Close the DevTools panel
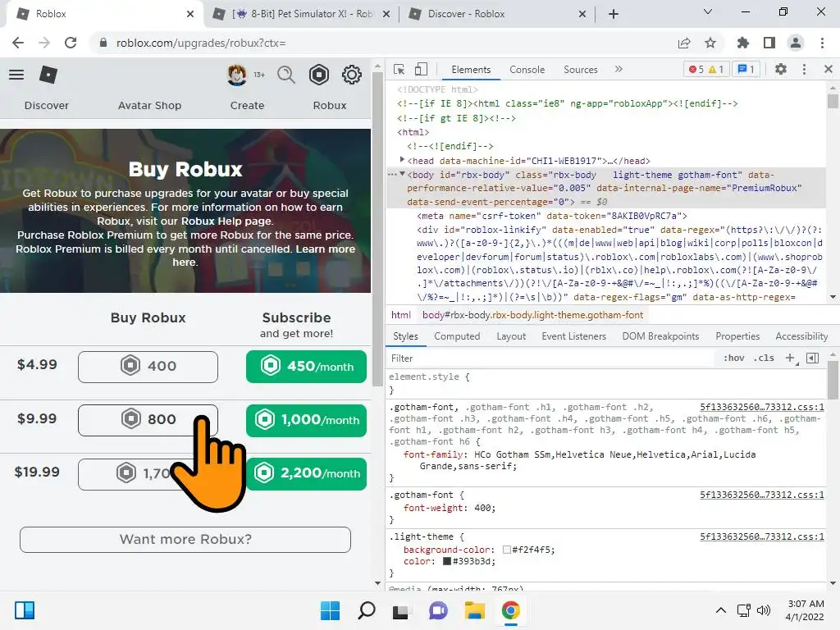The height and width of the screenshot is (630, 840). click(x=829, y=69)
